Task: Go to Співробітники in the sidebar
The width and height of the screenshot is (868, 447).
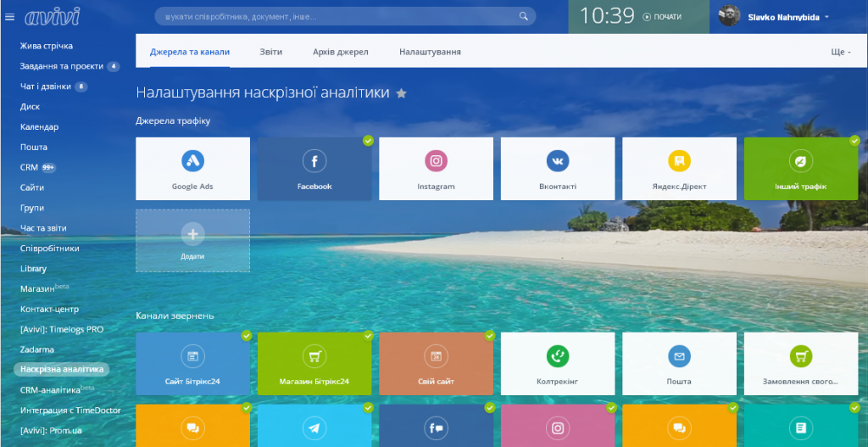Action: (50, 249)
